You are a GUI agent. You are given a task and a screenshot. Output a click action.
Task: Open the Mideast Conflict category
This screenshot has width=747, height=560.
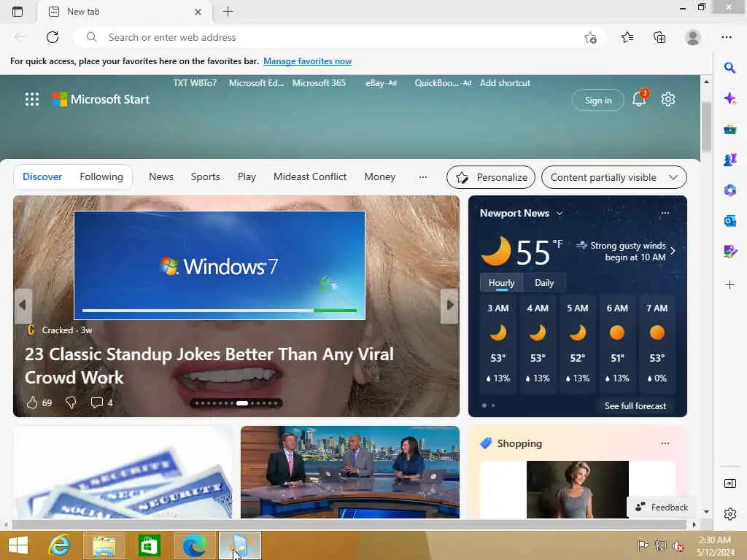click(x=310, y=176)
